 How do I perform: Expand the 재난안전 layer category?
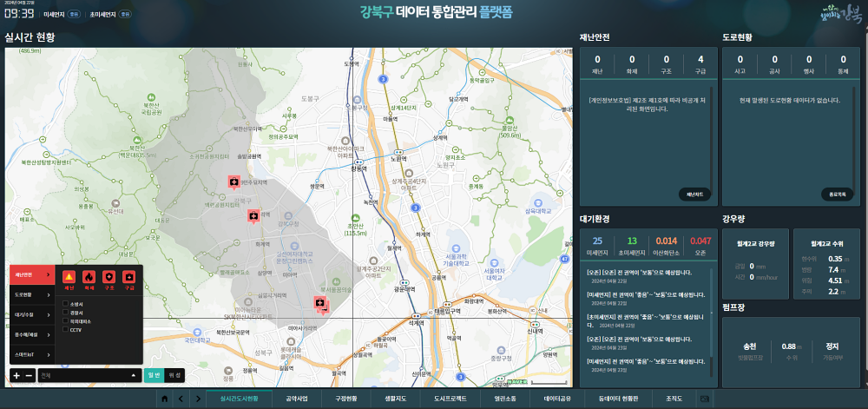point(33,274)
